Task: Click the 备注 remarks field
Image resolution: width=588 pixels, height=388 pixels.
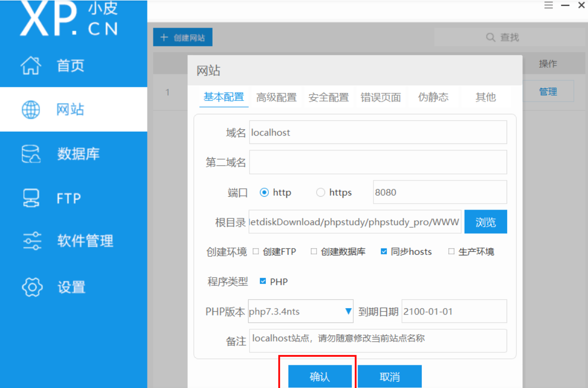Action: click(x=378, y=341)
